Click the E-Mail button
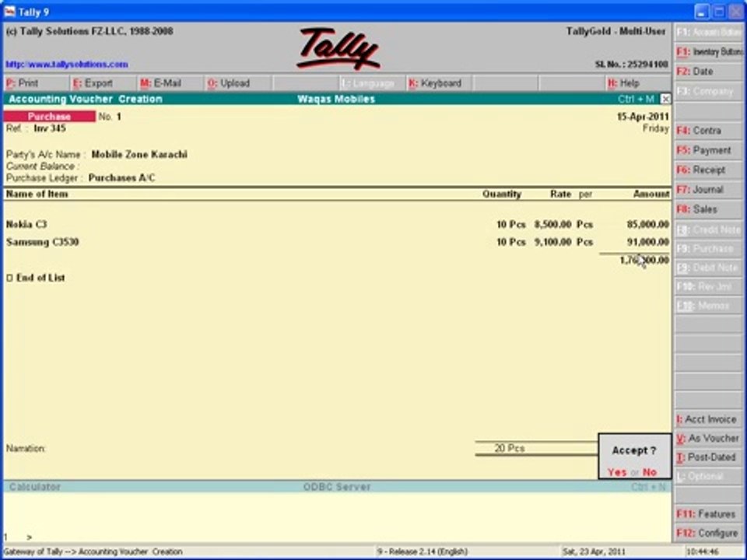 coord(170,83)
